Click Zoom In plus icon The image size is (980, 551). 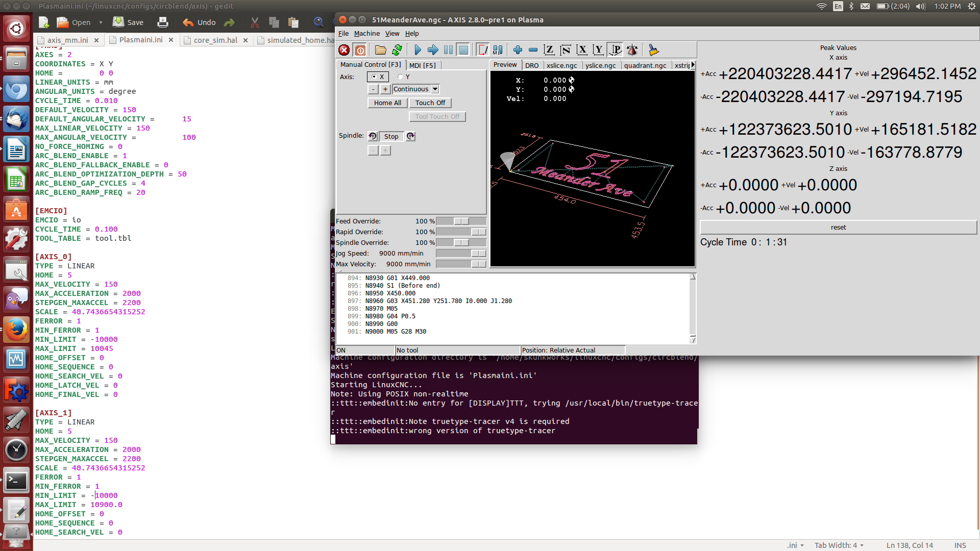pyautogui.click(x=518, y=50)
